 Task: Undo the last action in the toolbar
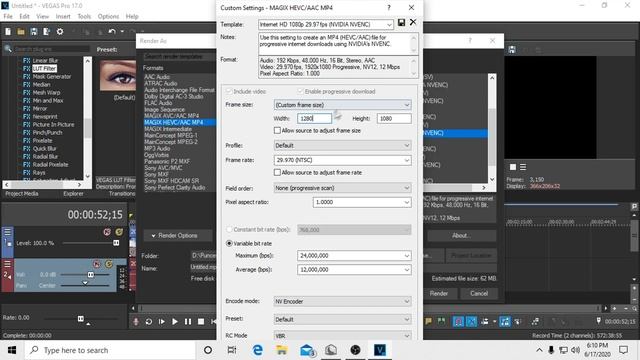pyautogui.click(x=112, y=31)
